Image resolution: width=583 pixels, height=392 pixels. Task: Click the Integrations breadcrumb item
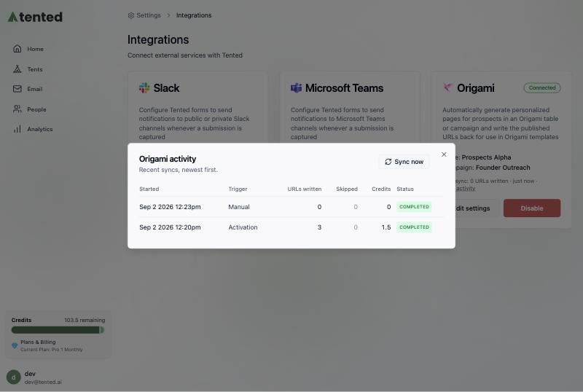(x=194, y=15)
